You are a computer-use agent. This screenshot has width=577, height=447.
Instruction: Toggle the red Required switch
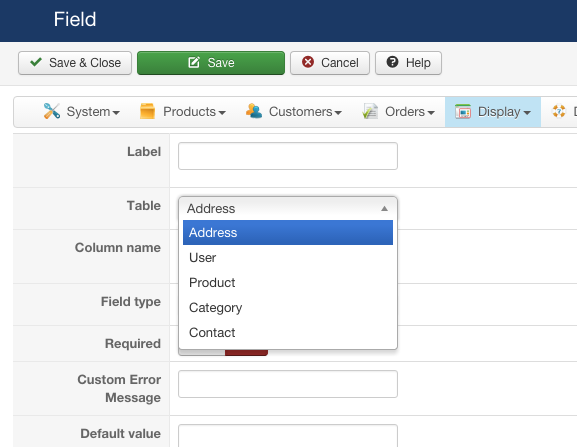246,352
